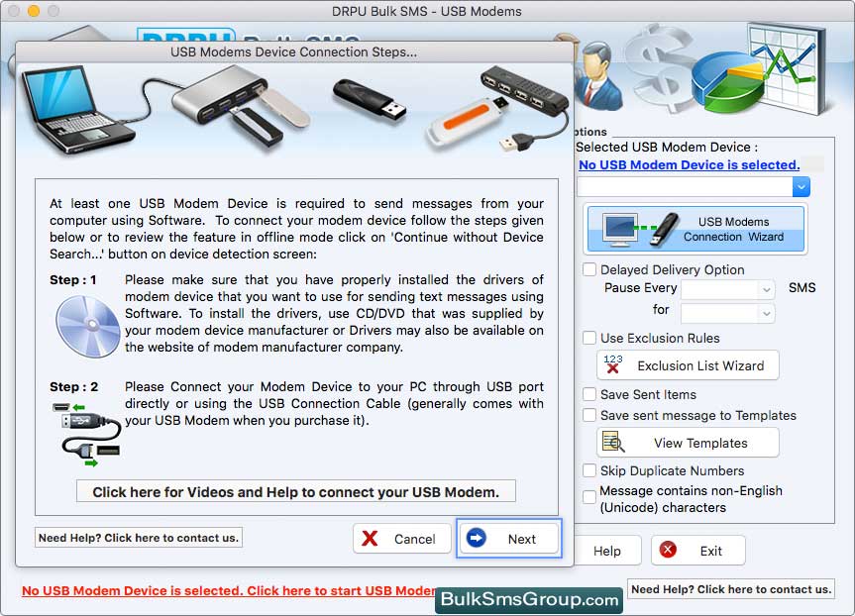Click the red 'No USB Modem Device is selected' link

tap(229, 590)
